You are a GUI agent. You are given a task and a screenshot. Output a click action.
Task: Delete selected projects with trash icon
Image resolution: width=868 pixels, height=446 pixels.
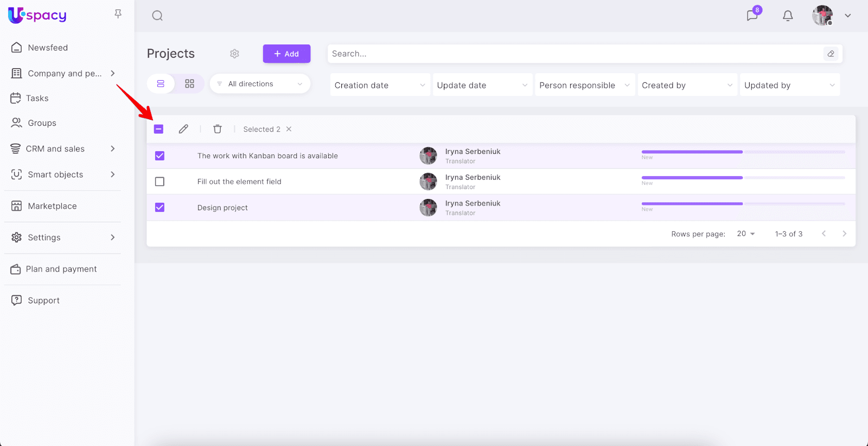tap(218, 129)
